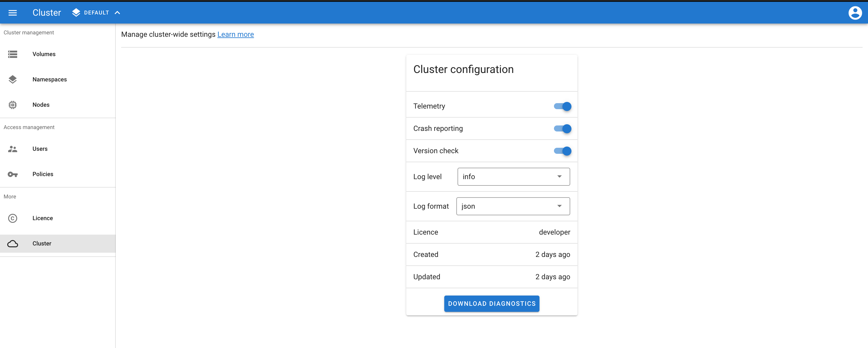The height and width of the screenshot is (348, 868).
Task: Turn off Crash reporting switch
Action: pos(562,128)
